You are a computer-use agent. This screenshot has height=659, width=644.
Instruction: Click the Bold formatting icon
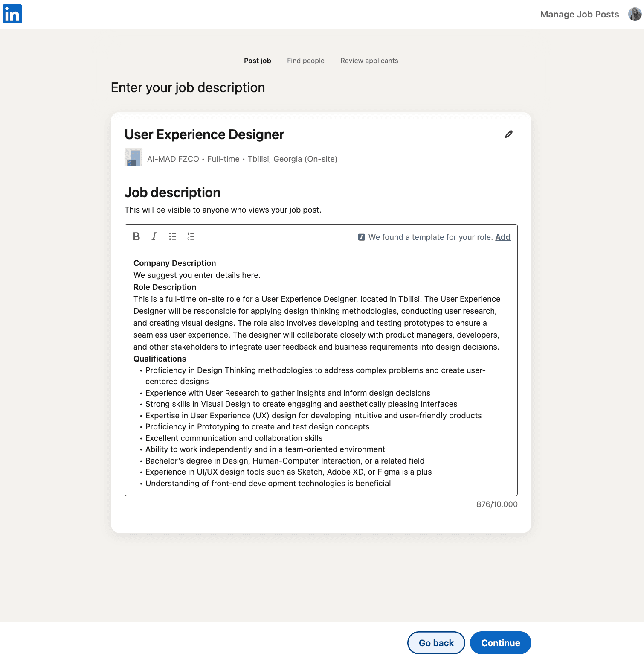(136, 236)
